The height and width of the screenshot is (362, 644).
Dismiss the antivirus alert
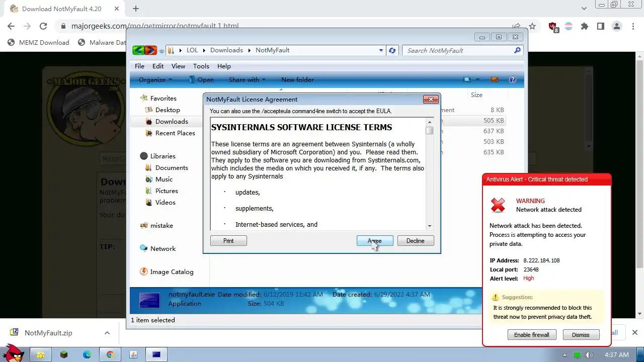[x=581, y=335]
